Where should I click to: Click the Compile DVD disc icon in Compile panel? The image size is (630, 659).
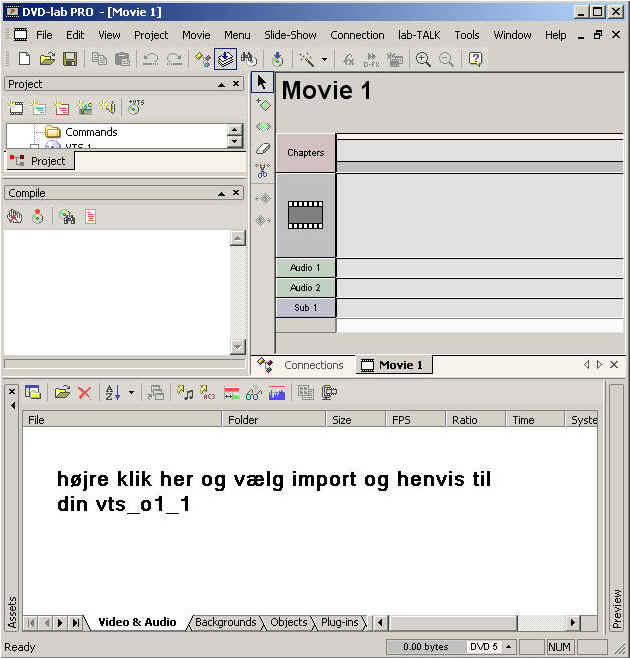pyautogui.click(x=38, y=217)
